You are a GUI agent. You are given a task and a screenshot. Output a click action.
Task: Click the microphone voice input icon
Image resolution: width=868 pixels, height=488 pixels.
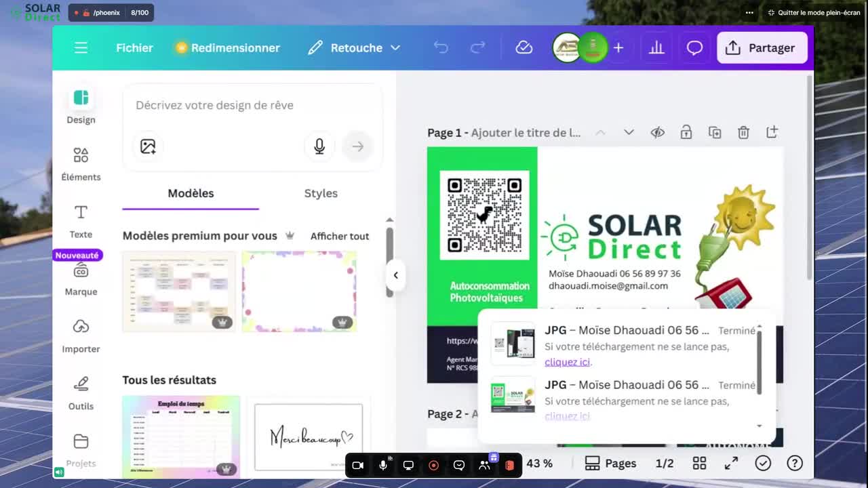tap(319, 146)
